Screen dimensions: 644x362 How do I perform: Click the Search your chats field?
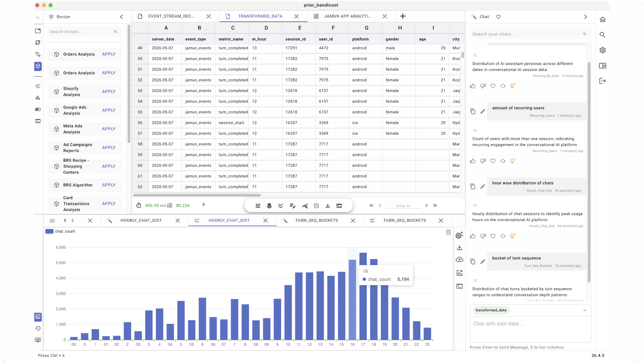530,34
